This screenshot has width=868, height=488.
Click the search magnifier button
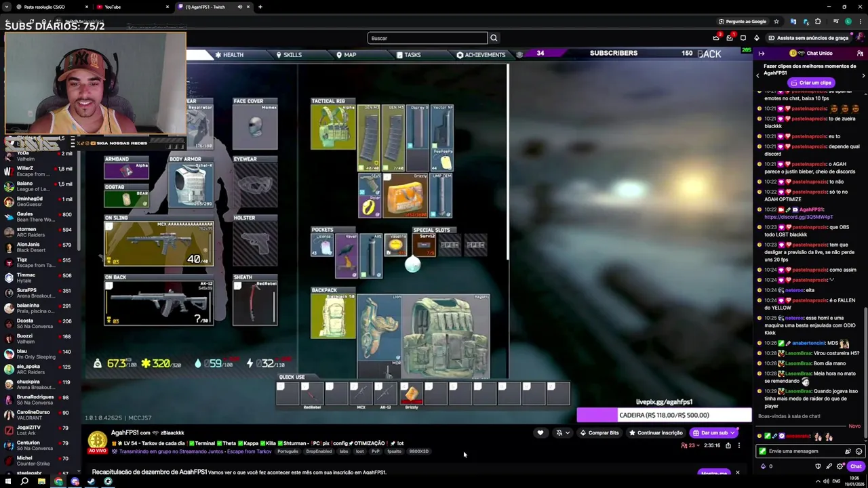click(494, 38)
